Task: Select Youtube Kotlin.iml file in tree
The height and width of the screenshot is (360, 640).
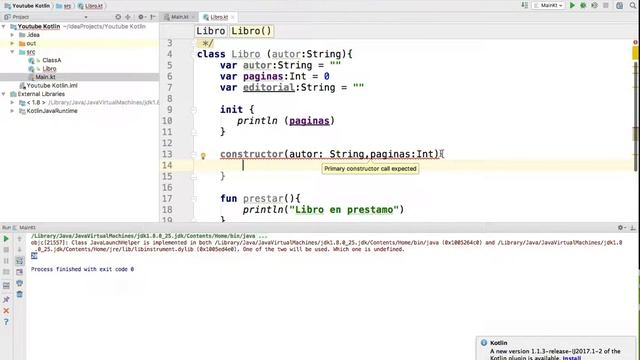Action: tap(52, 85)
